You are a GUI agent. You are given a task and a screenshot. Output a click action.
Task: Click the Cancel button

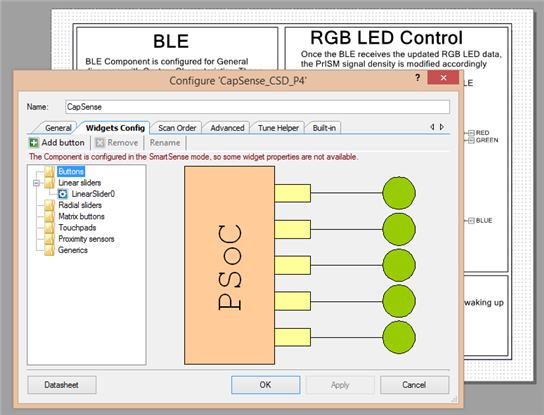tap(415, 385)
